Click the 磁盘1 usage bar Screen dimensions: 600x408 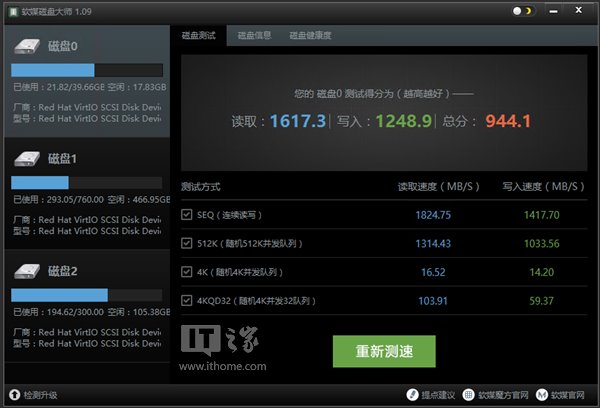(87, 183)
